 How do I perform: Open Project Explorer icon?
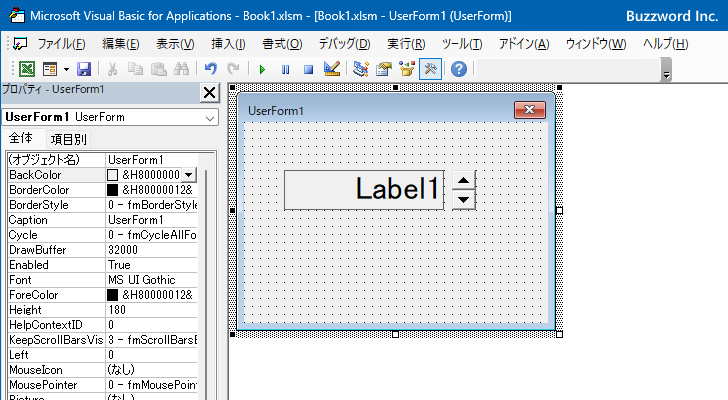pos(361,69)
